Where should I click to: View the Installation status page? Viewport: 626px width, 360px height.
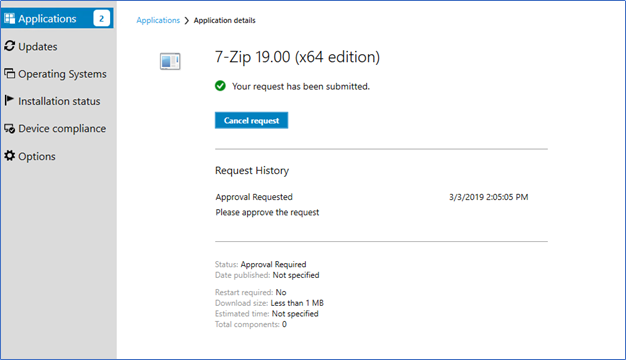pyautogui.click(x=59, y=101)
